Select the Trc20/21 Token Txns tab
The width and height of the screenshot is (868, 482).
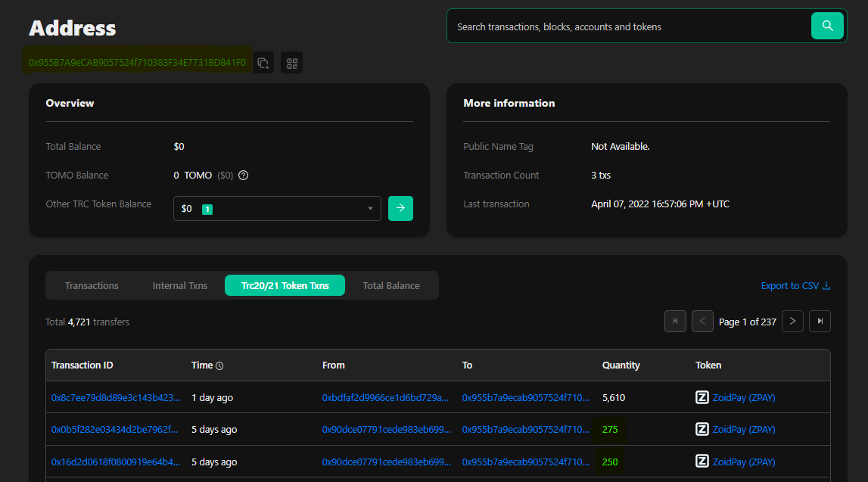[285, 285]
